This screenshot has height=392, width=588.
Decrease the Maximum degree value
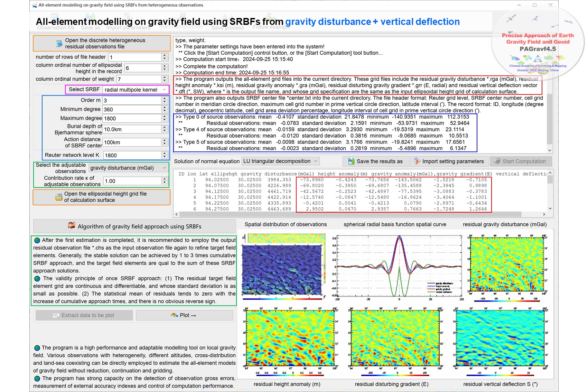coord(165,120)
